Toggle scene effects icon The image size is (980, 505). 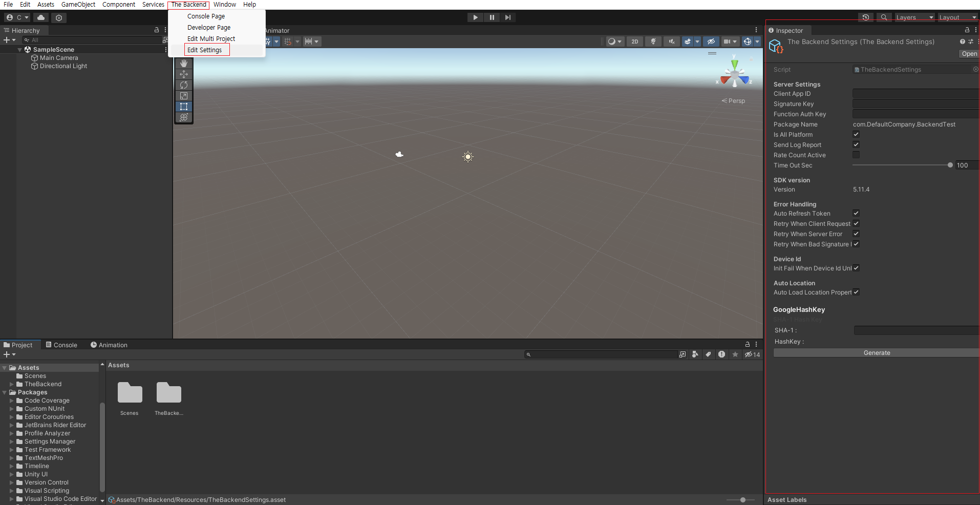pos(688,41)
